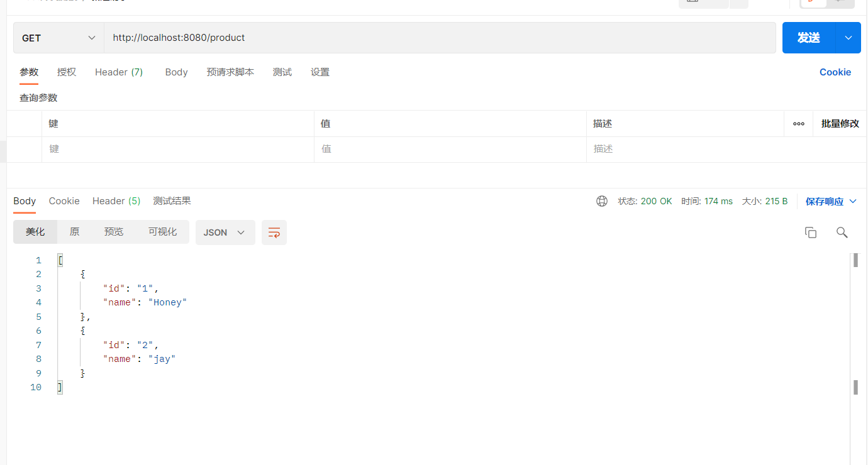The width and height of the screenshot is (868, 465).
Task: Toggle the line wrap icon
Action: [x=274, y=232]
